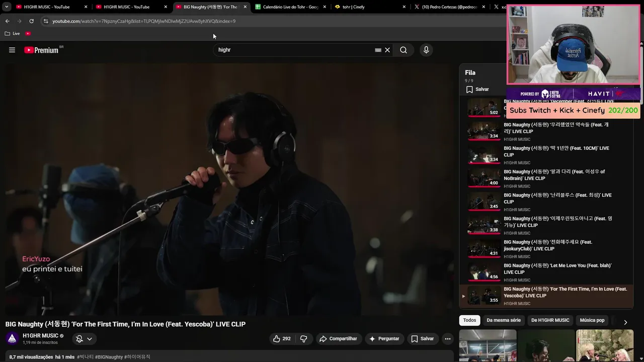Screen dimensions: 644x362
Task: Show more filter chips with right arrow
Action: [x=625, y=322]
